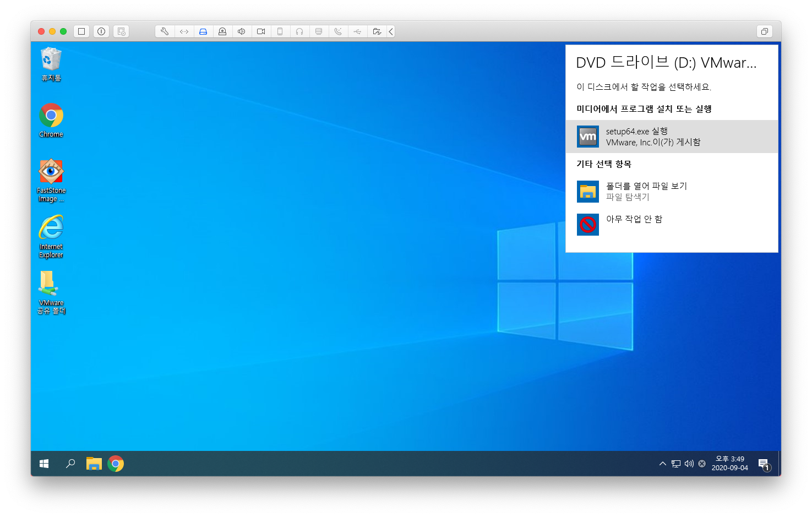Screen dimensions: 812x517
Task: Click the headphones icon in toolbar
Action: [299, 31]
